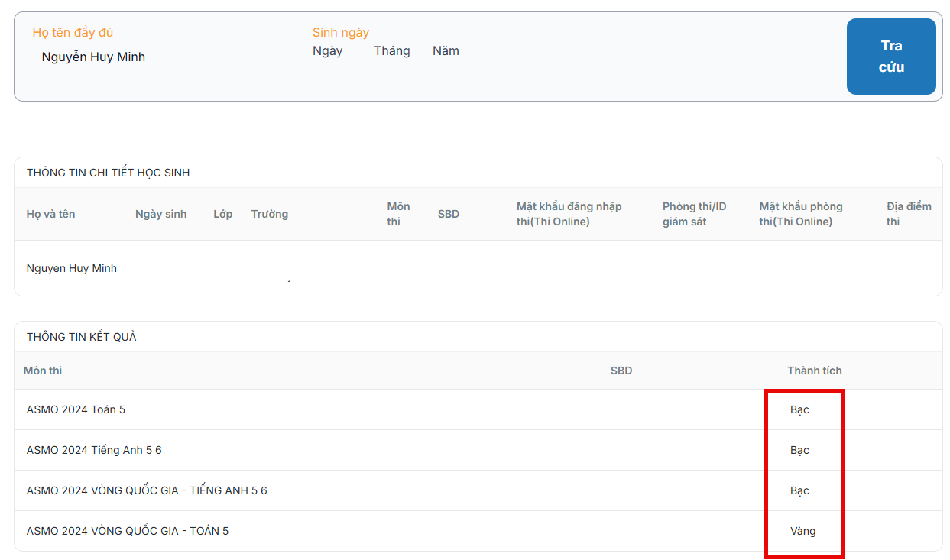Screen dimensions: 950x560
Task: Click Bạc result for VÒNG QUỐC GIA - TIẾNG ANH
Action: pos(799,490)
